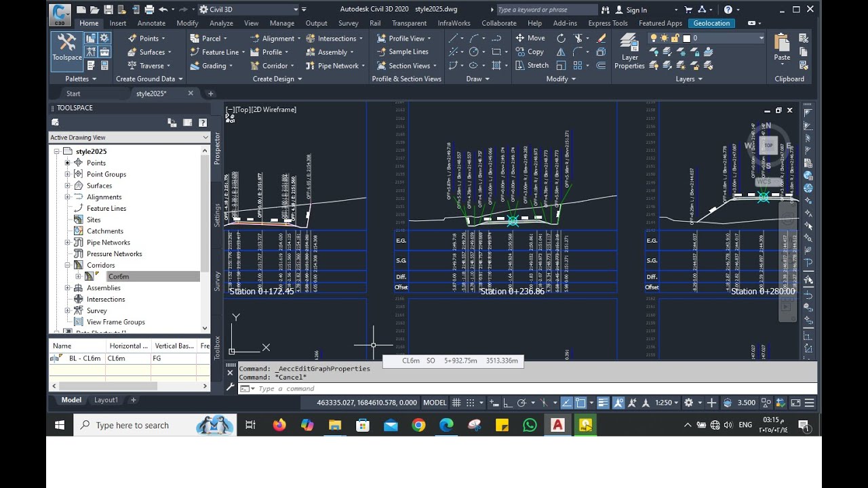Toggle lineweight display in status bar
868x488 pixels.
click(x=603, y=403)
